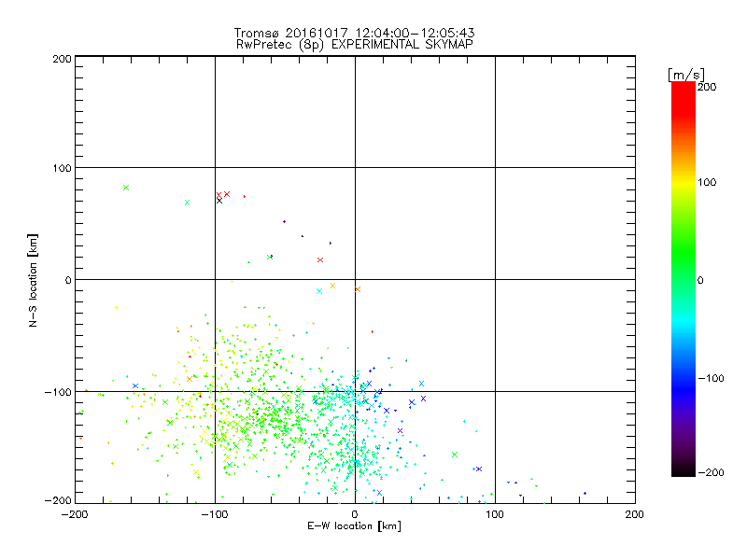Click the orange X marker left of -100 km line
Image resolution: width=747 pixels, height=560 pixels.
click(190, 379)
